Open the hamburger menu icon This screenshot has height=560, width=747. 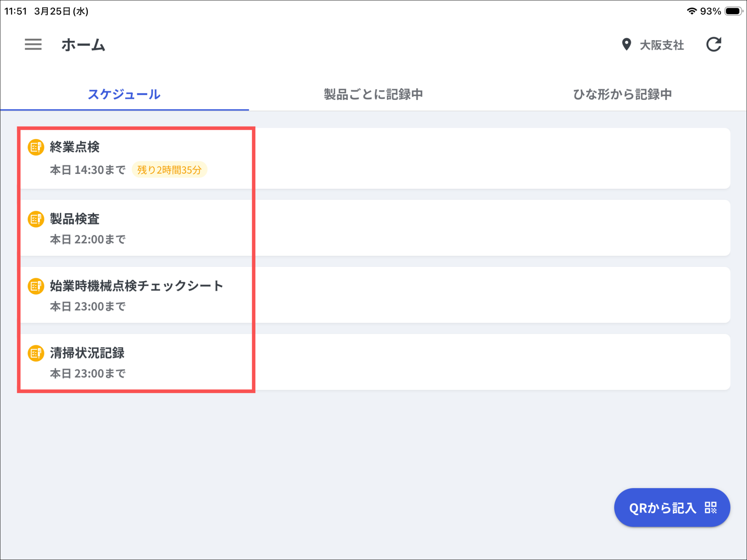(33, 44)
